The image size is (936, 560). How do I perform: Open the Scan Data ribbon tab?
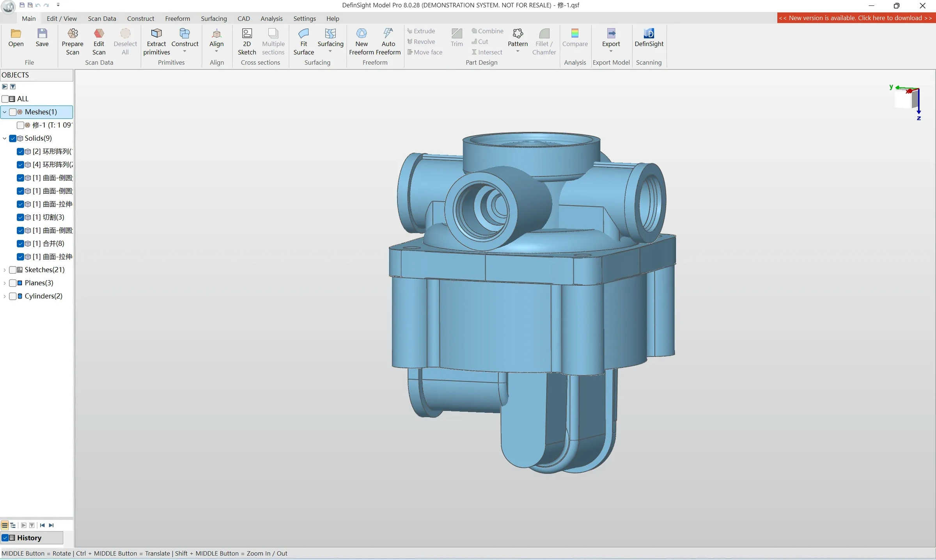point(102,19)
